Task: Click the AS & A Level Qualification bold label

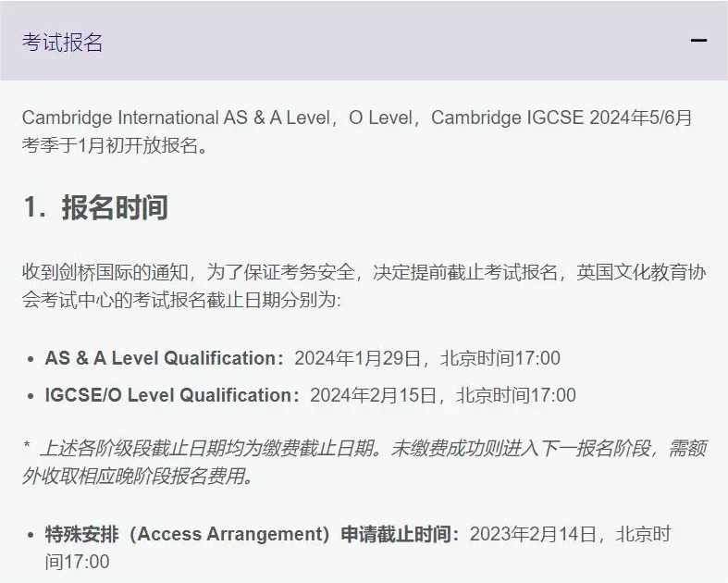Action: 165,358
